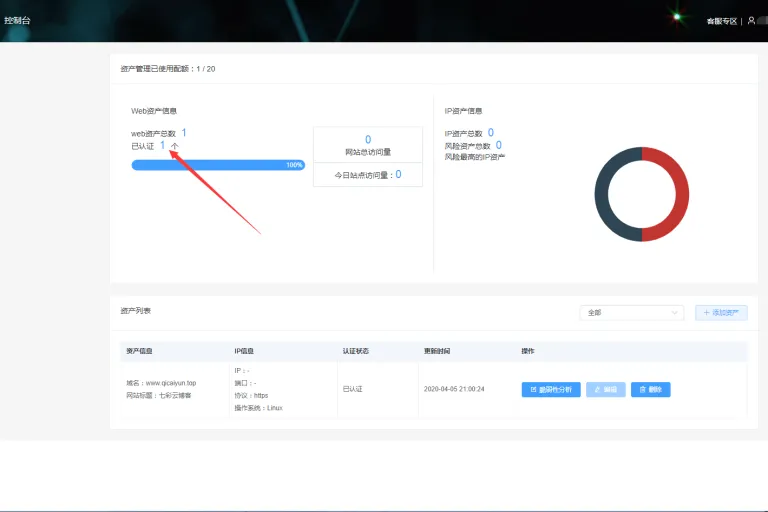The height and width of the screenshot is (512, 768).
Task: Click the 网站总访问量 counter box
Action: 368,145
